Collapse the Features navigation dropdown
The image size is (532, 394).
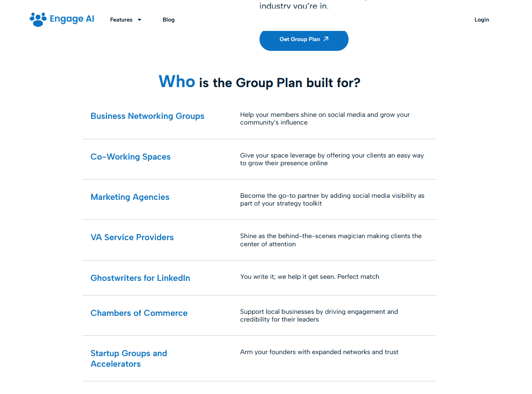pos(125,20)
